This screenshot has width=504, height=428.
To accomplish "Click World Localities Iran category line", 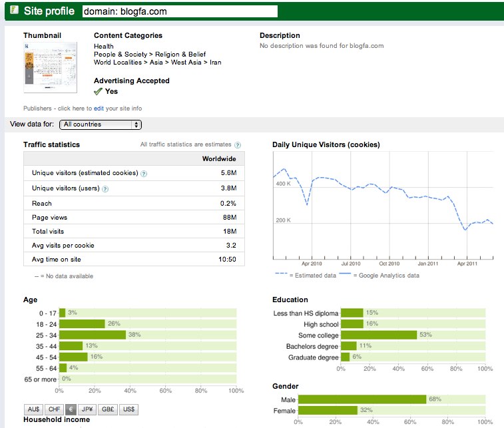I will coord(158,63).
